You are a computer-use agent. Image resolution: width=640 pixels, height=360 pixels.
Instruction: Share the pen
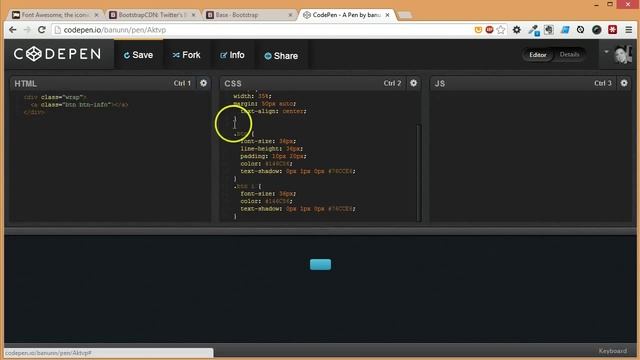pos(281,56)
